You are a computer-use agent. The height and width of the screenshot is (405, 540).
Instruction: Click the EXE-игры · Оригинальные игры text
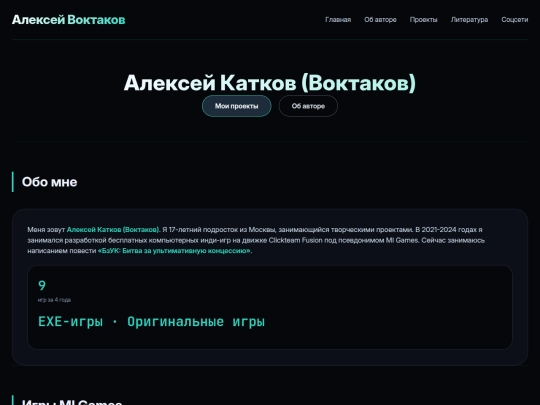(x=151, y=322)
